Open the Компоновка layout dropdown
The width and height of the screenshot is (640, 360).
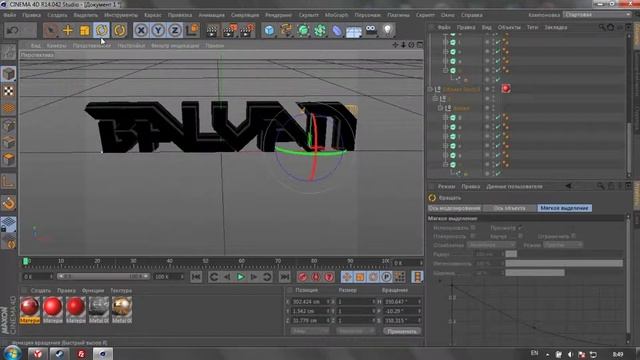point(597,15)
